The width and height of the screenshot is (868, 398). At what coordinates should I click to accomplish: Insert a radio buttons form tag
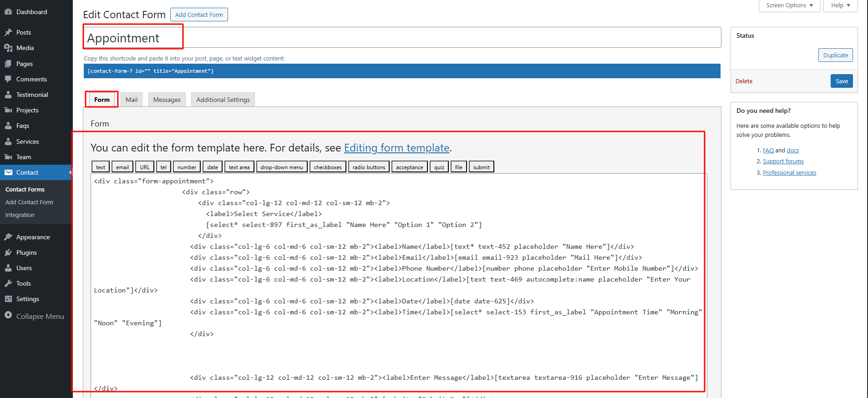tap(369, 167)
